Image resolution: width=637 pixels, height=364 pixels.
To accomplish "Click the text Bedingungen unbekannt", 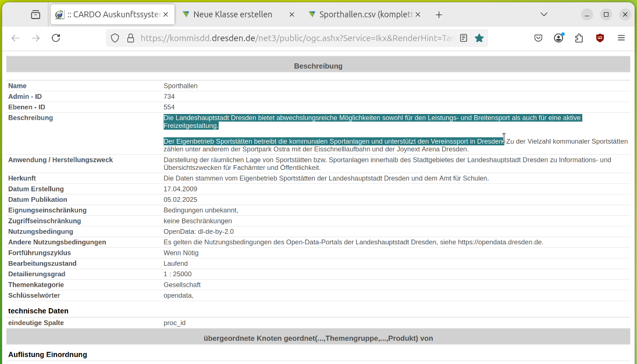I will [x=201, y=210].
